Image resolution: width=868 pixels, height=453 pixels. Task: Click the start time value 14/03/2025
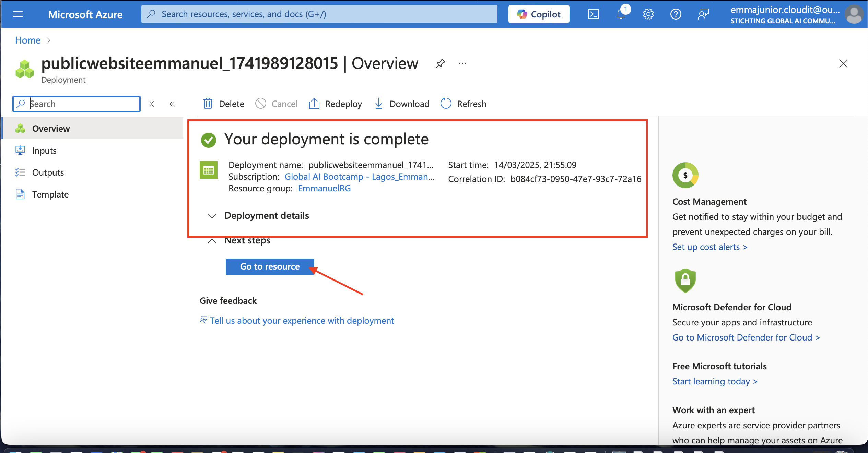(x=535, y=165)
